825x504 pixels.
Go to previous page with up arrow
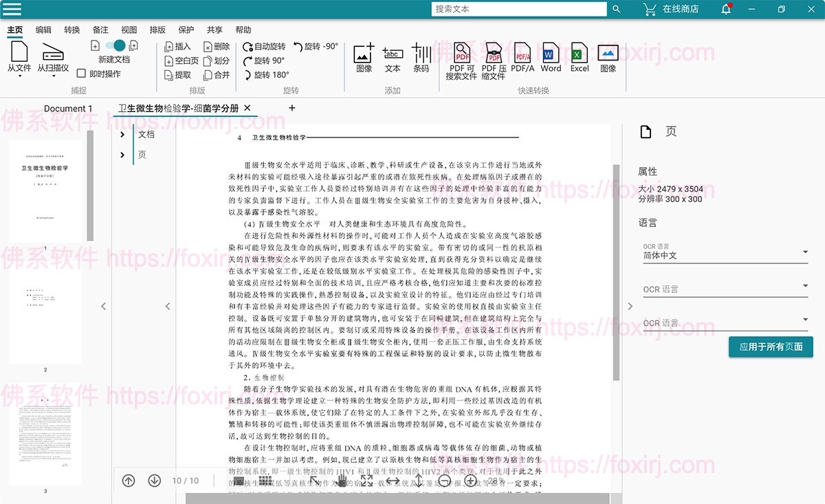pyautogui.click(x=129, y=481)
